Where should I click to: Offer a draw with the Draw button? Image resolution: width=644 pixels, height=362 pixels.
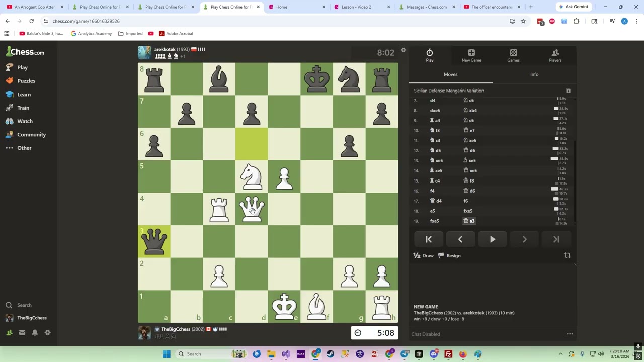click(424, 255)
